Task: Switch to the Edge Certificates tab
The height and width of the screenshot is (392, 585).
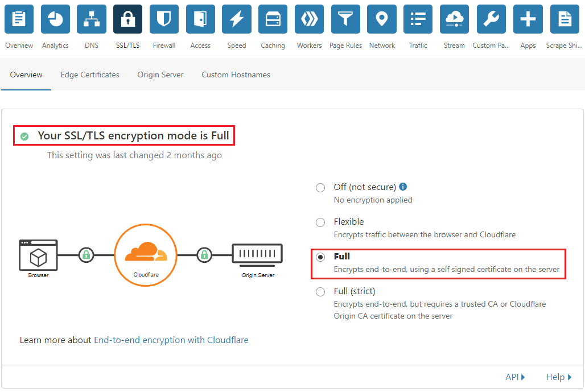Action: tap(90, 75)
